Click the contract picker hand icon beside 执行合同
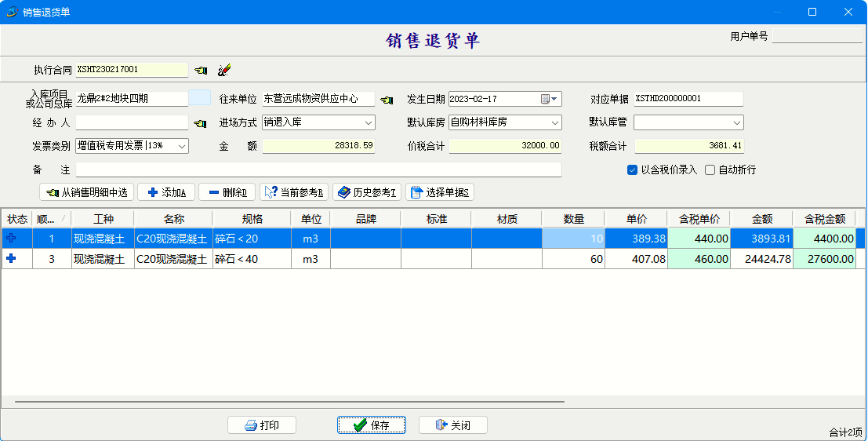Image resolution: width=868 pixels, height=441 pixels. point(202,71)
